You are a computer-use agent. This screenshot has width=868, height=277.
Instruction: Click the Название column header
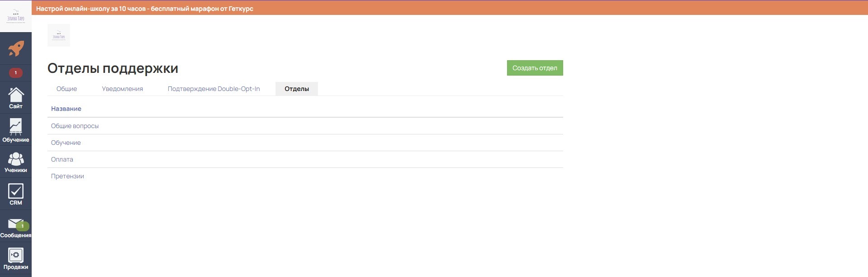[x=66, y=109]
